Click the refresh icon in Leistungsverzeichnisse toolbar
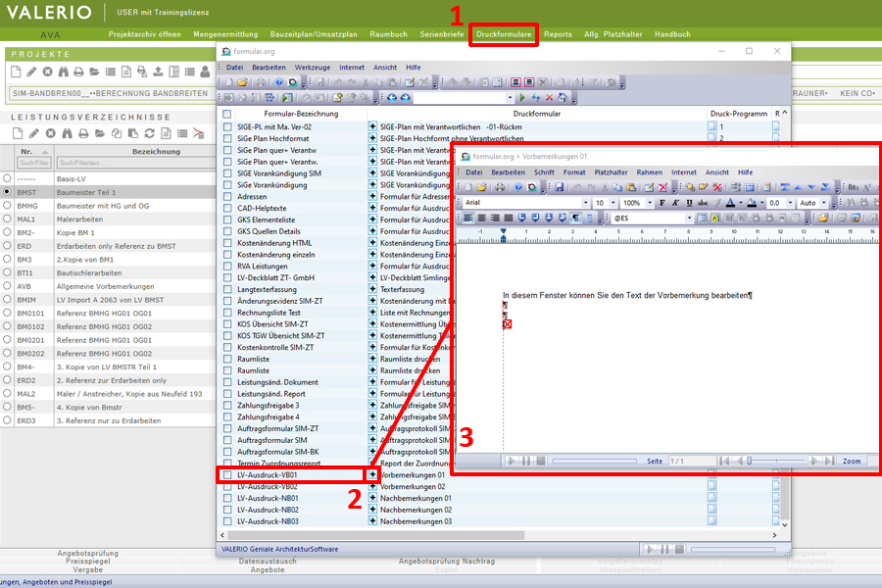The height and width of the screenshot is (588, 882). [x=149, y=132]
